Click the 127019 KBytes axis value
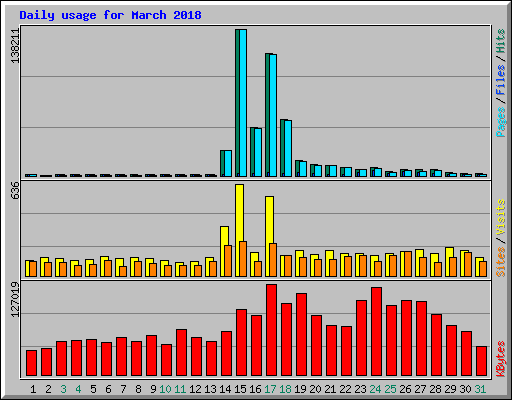The image size is (512, 400). coord(15,299)
